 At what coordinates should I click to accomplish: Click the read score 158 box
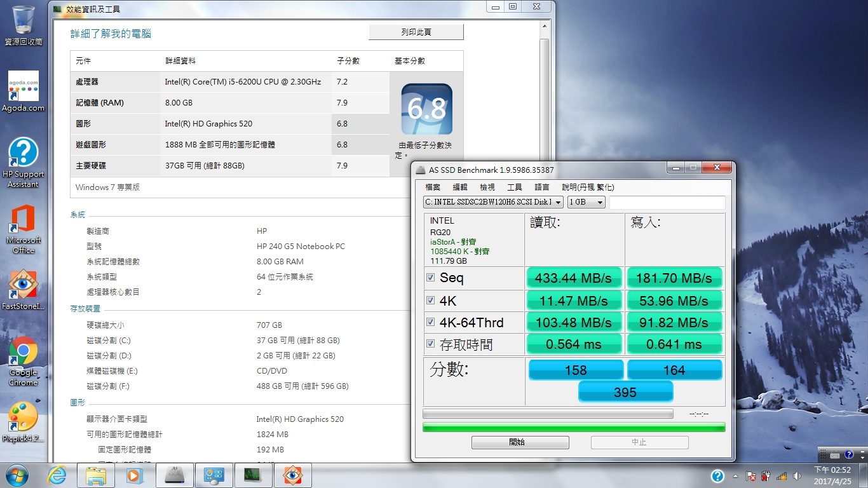(576, 370)
